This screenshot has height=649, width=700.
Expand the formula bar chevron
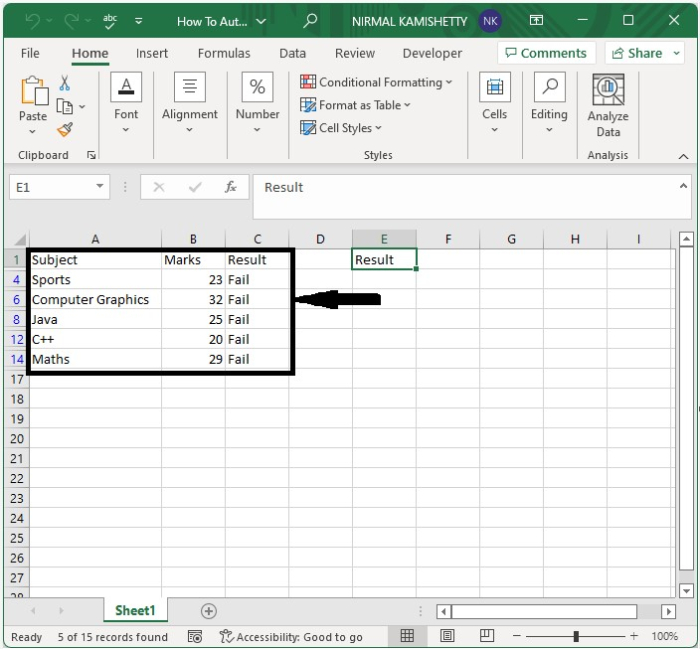coord(683,186)
